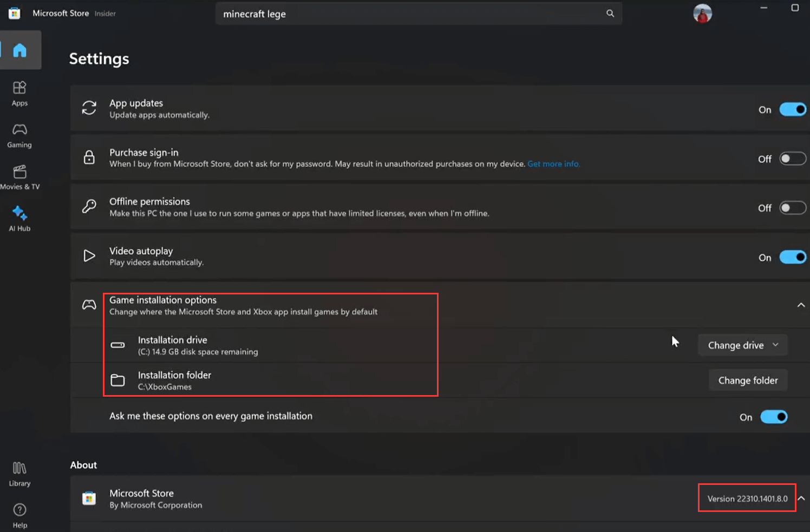Open the Change drive dropdown
Viewport: 810px width, 532px height.
point(742,345)
